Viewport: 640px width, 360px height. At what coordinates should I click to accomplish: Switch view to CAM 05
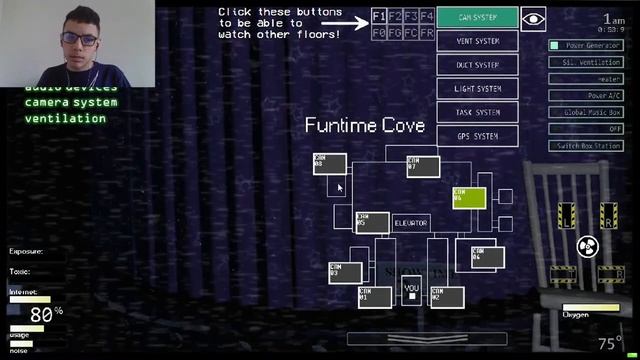[x=373, y=223]
